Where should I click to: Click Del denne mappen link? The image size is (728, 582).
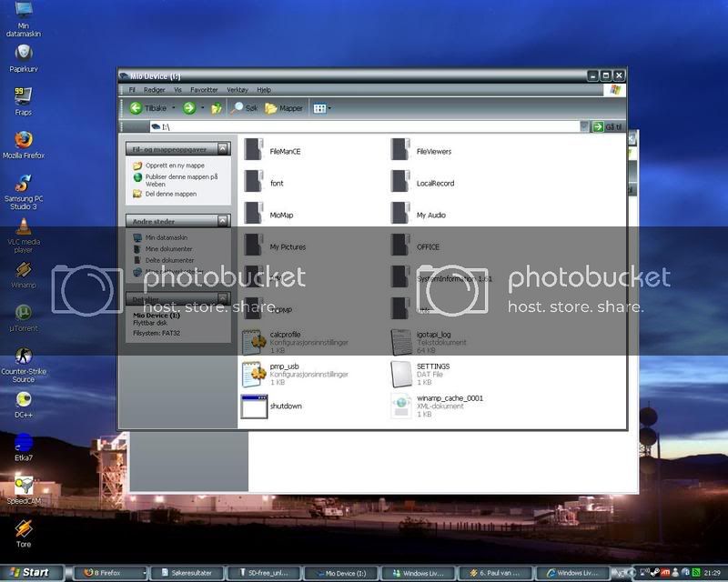[165, 194]
